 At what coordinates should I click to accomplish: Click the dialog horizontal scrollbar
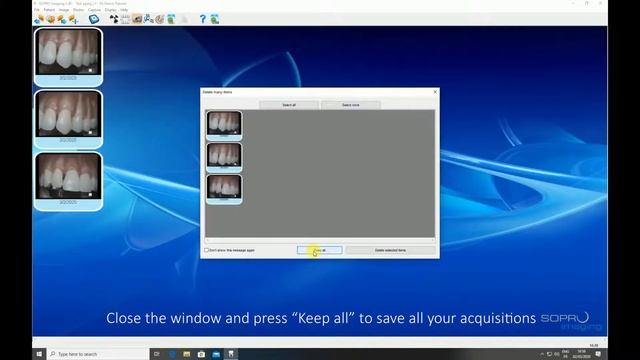click(320, 240)
